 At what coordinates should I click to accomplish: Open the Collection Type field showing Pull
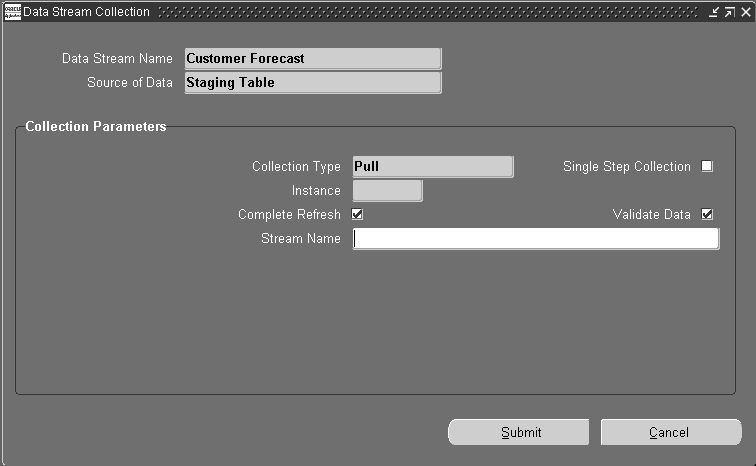[433, 167]
